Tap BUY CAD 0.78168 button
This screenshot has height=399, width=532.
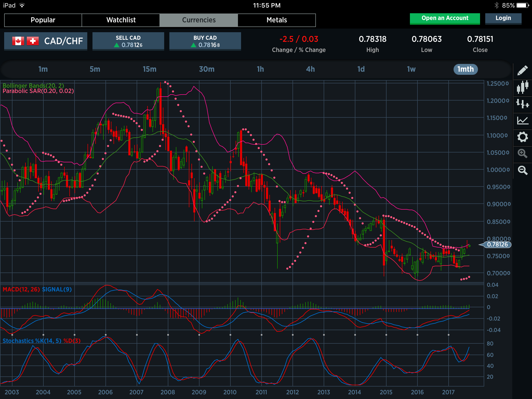pyautogui.click(x=205, y=41)
